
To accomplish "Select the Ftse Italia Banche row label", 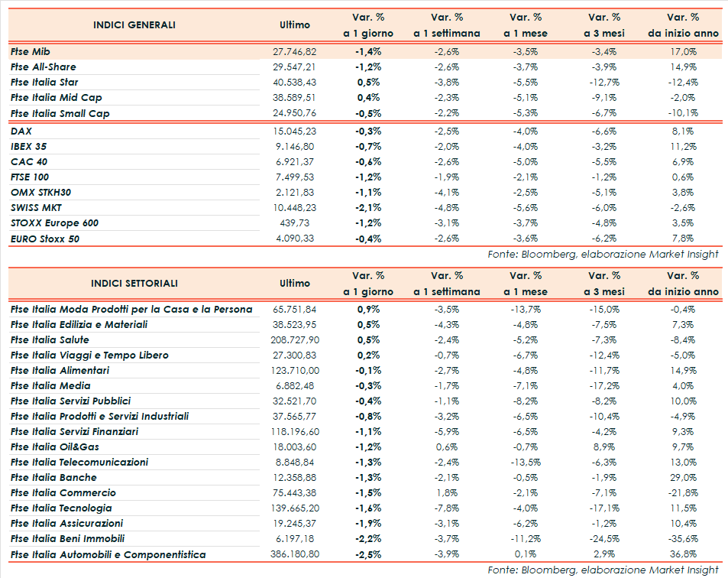I will click(53, 477).
